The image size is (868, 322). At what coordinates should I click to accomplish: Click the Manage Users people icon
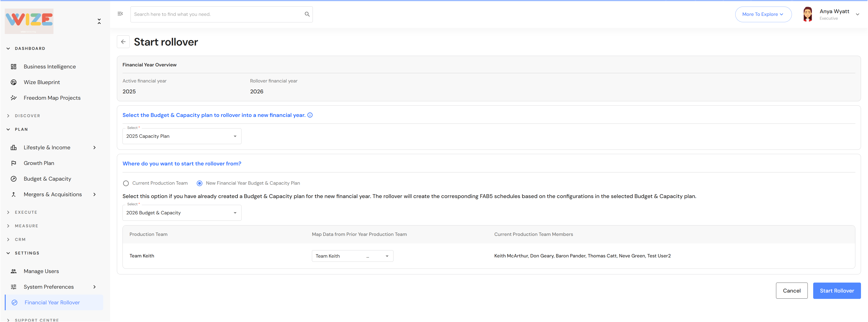pos(14,271)
